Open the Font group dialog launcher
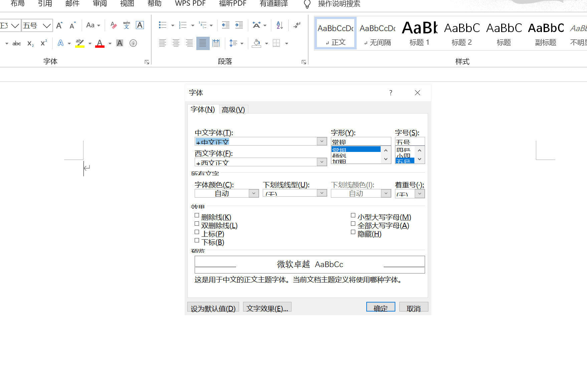This screenshot has width=587, height=392. [147, 62]
